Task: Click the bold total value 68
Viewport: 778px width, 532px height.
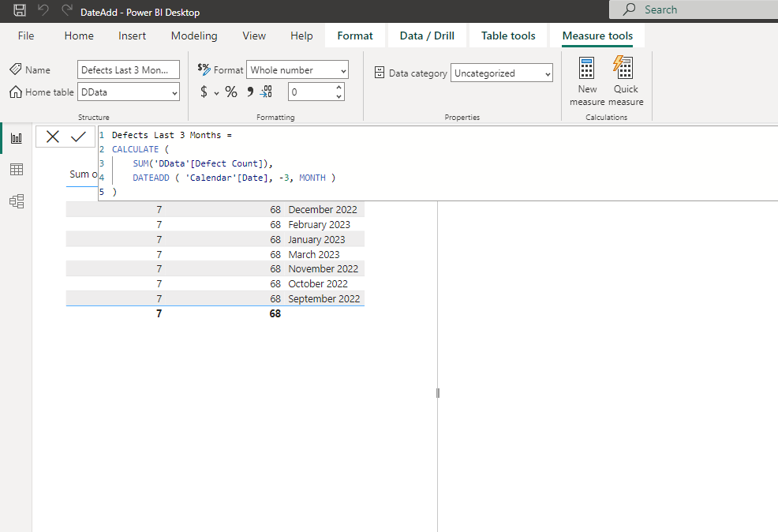Action: 275,313
